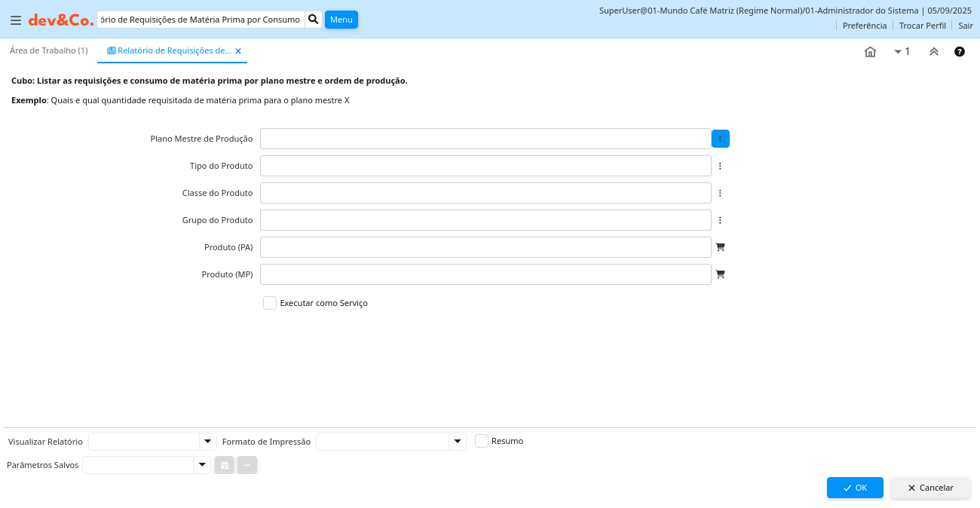Click the double chevron collapse icon
The width and height of the screenshot is (980, 508).
coord(933,52)
